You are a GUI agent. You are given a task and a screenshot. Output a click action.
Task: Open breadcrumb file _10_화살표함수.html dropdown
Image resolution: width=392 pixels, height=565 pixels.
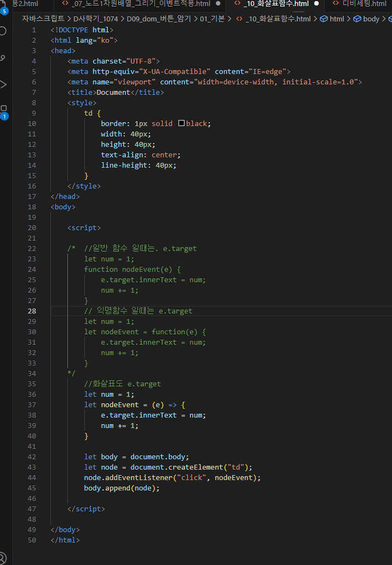pyautogui.click(x=278, y=19)
